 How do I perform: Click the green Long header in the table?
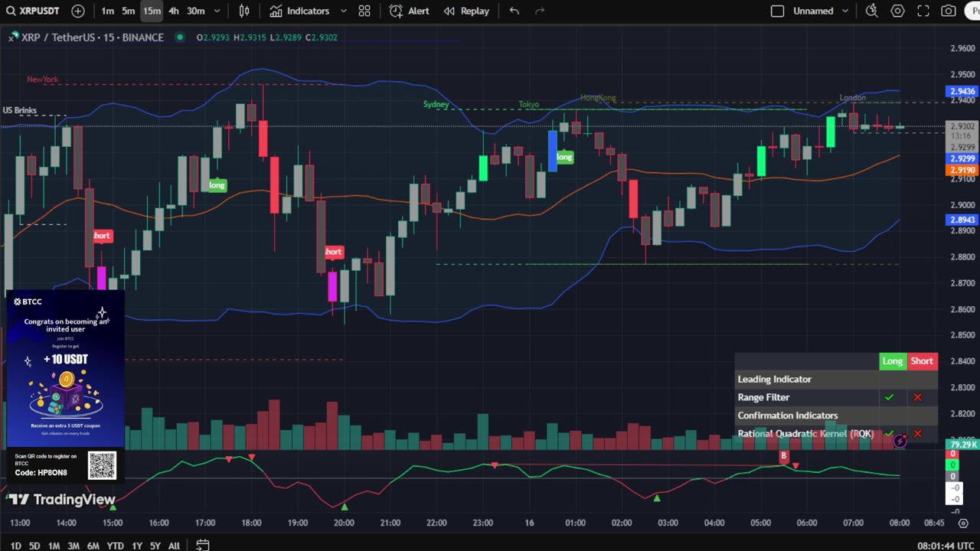pos(893,361)
